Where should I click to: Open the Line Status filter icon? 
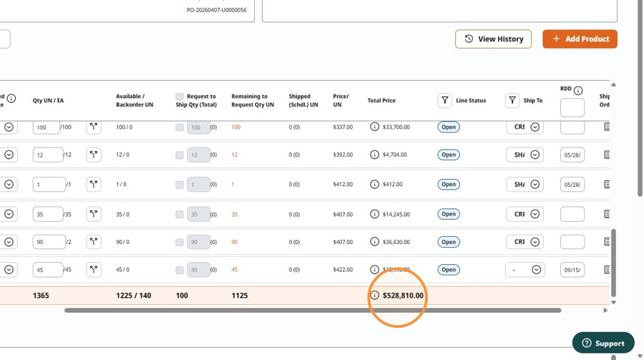pyautogui.click(x=445, y=100)
